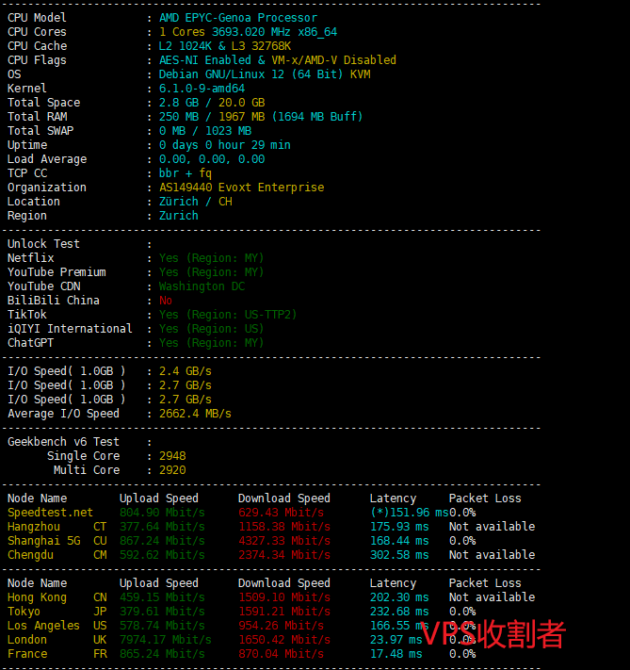
Task: Click the red VPS收割者 watermark
Action: point(492,634)
